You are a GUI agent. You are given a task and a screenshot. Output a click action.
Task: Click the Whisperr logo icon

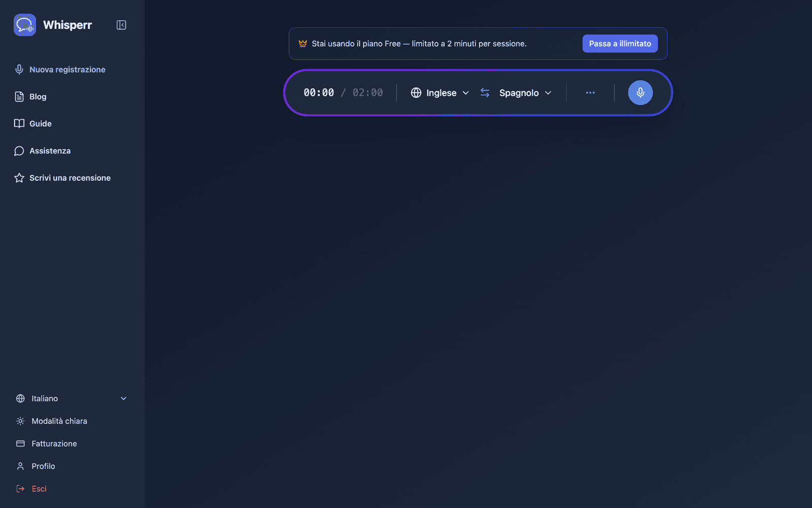click(25, 25)
